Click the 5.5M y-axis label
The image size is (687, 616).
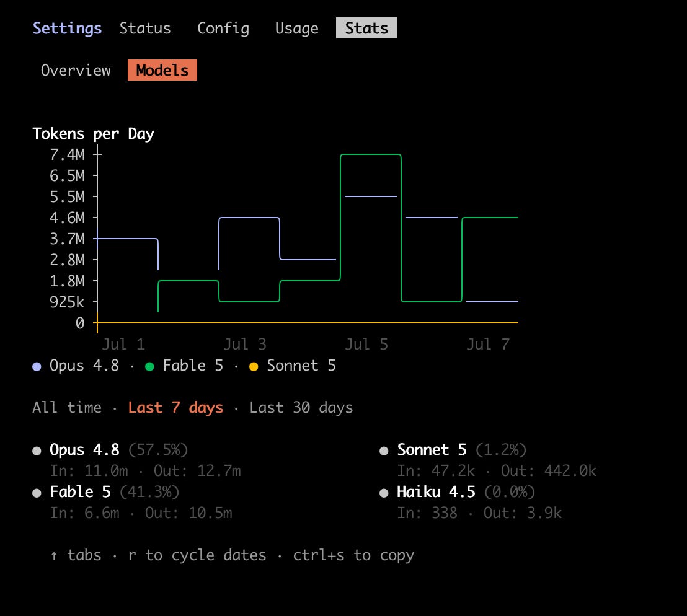(67, 196)
